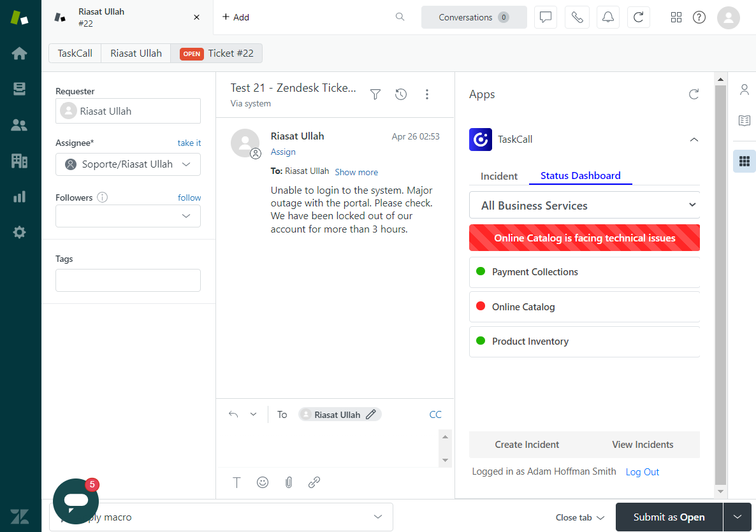Insert emoji with the smiley icon
Viewport: 756px width, 532px height.
pos(263,482)
